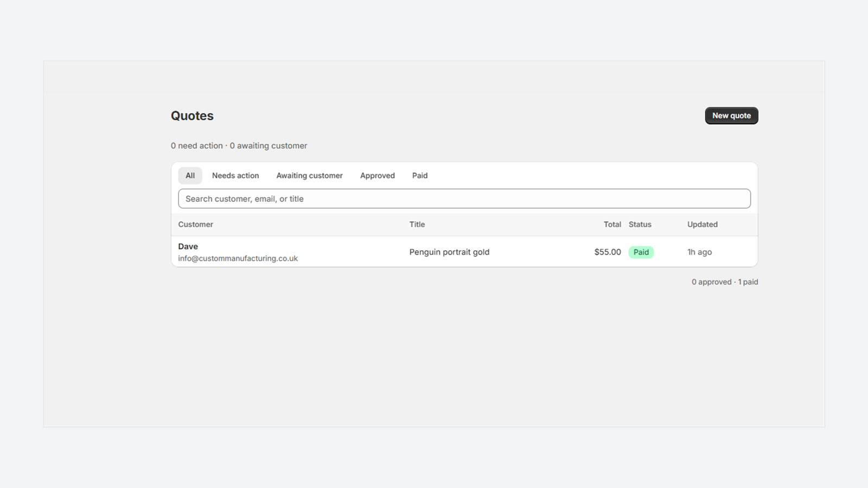Screen dimensions: 868x488
Task: Filter quotes by the Paid tab
Action: [420, 176]
